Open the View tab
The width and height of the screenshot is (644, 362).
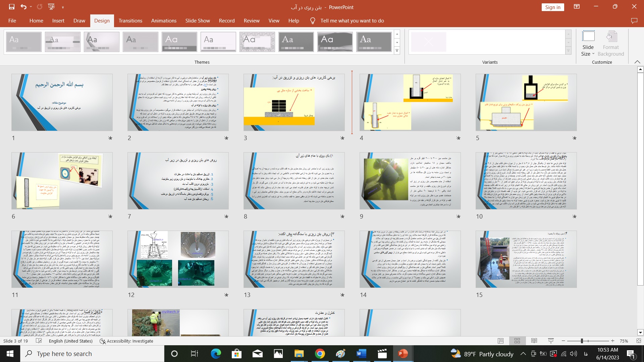point(274,20)
